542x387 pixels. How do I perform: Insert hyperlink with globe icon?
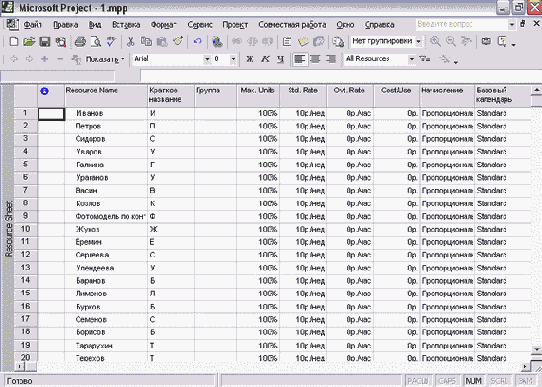pyautogui.click(x=217, y=42)
